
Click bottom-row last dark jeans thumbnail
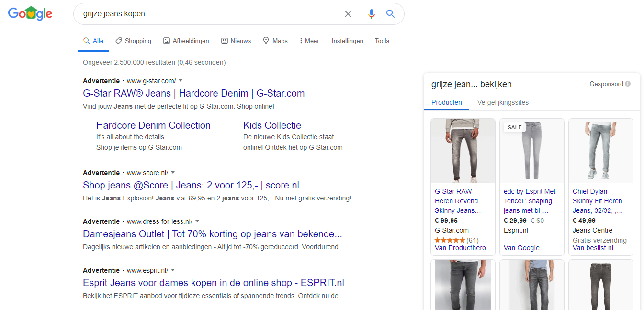click(601, 285)
